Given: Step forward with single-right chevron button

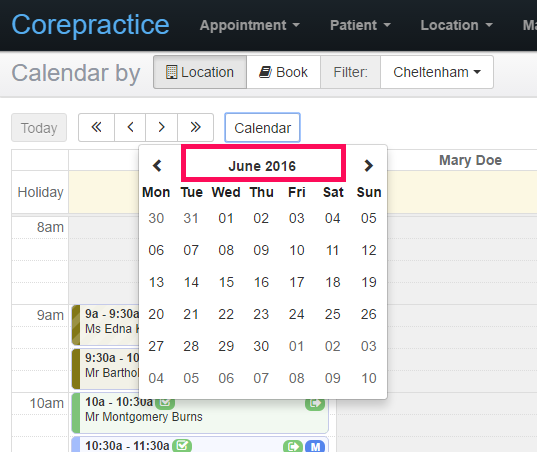Looking at the screenshot, I should pos(162,127).
